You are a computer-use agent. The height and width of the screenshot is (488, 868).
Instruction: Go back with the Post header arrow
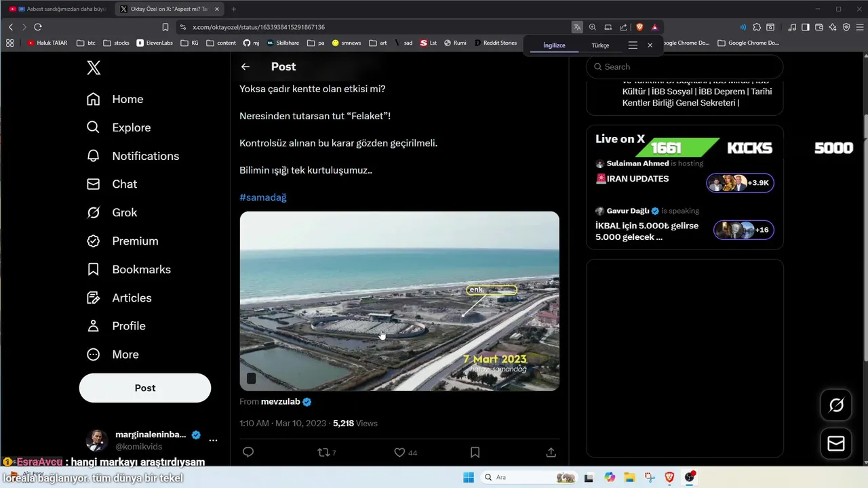(245, 66)
